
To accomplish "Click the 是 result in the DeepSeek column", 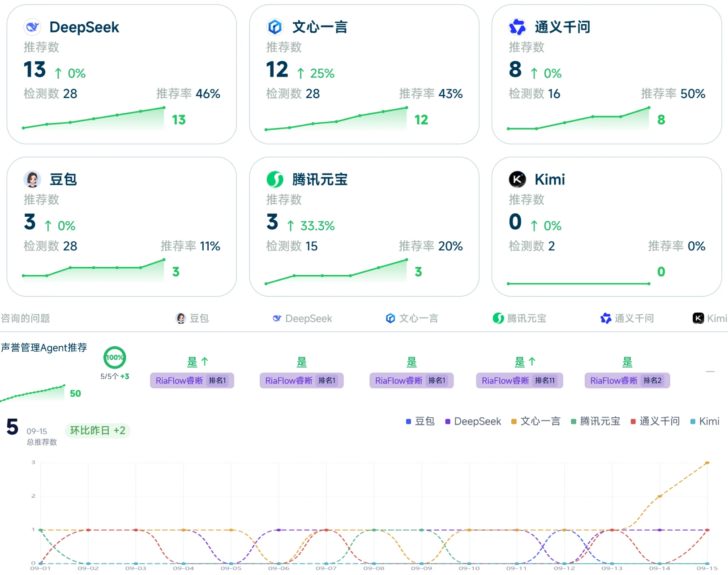I will pos(302,362).
